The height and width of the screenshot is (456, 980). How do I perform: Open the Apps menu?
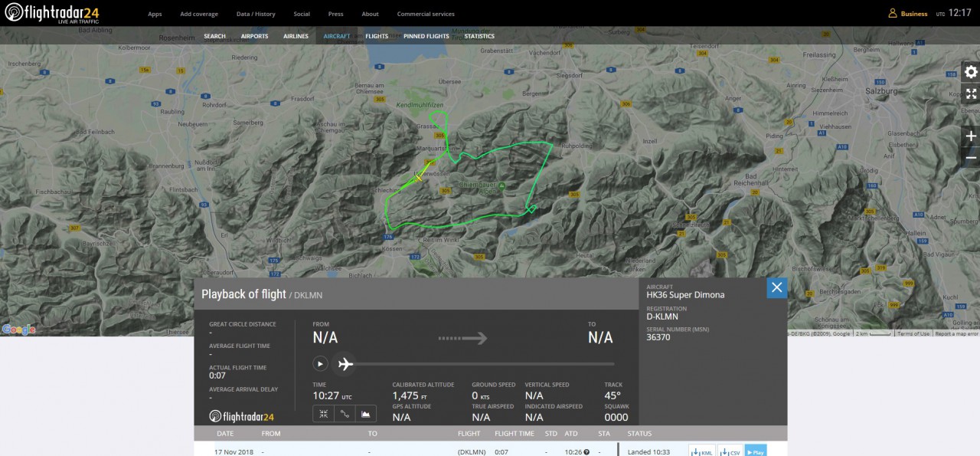(155, 14)
